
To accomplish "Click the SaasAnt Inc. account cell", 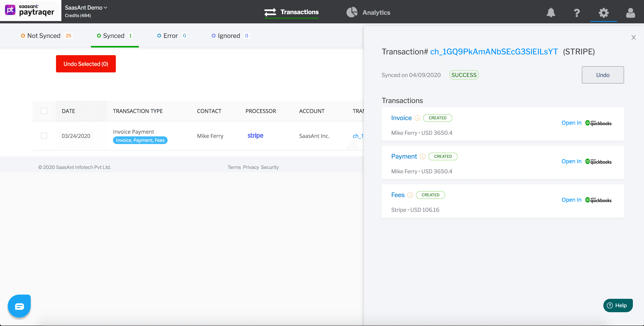I will pos(314,136).
